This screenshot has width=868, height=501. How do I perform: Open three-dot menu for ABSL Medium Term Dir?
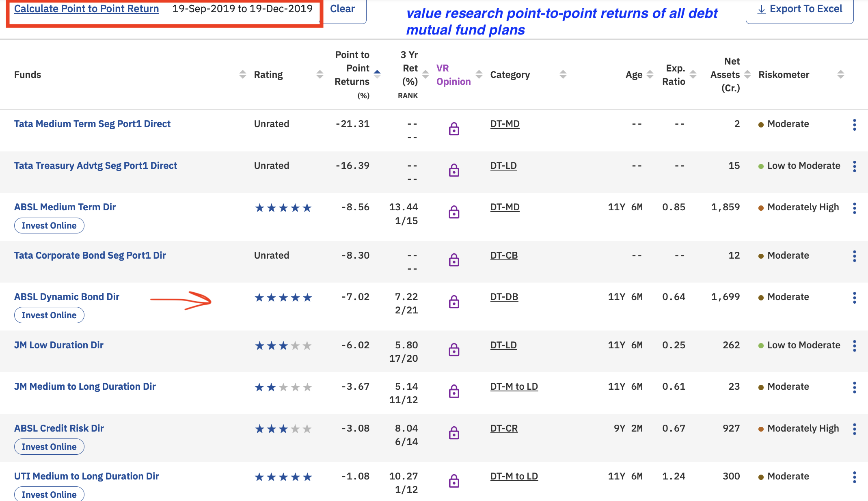point(854,208)
